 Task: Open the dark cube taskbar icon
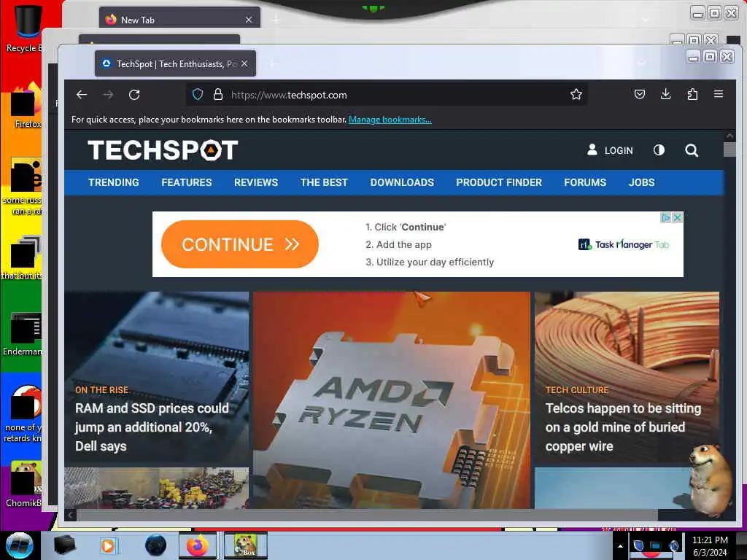click(64, 545)
